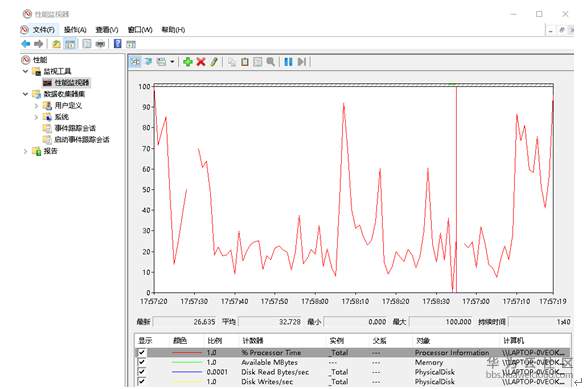Click the Copy Properties icon
This screenshot has width=584, height=389.
coord(232,62)
